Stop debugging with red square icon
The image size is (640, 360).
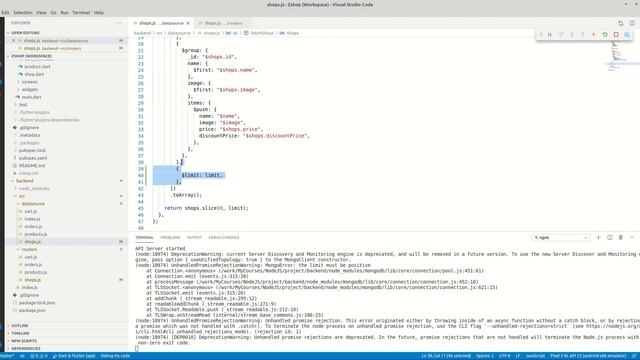click(x=616, y=35)
